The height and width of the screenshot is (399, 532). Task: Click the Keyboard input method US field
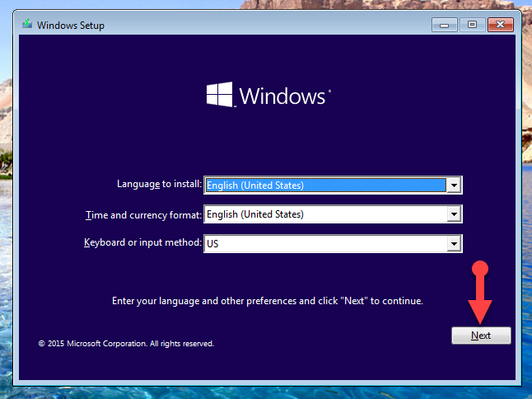click(324, 243)
